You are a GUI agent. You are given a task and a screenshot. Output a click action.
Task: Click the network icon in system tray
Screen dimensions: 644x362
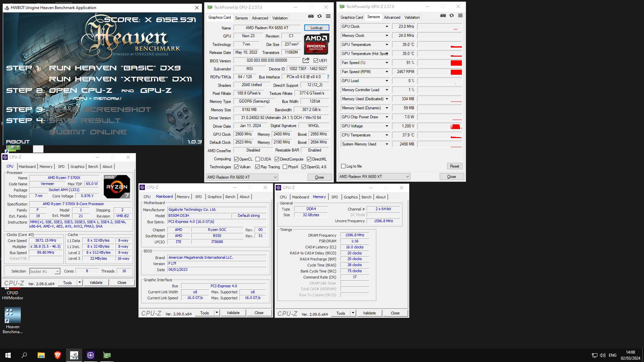[x=594, y=355]
